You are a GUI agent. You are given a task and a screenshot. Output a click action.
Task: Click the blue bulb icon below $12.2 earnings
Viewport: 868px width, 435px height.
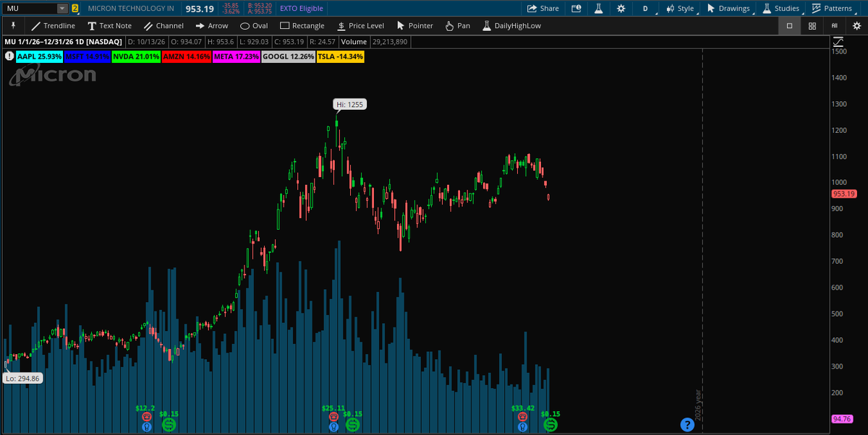147,426
